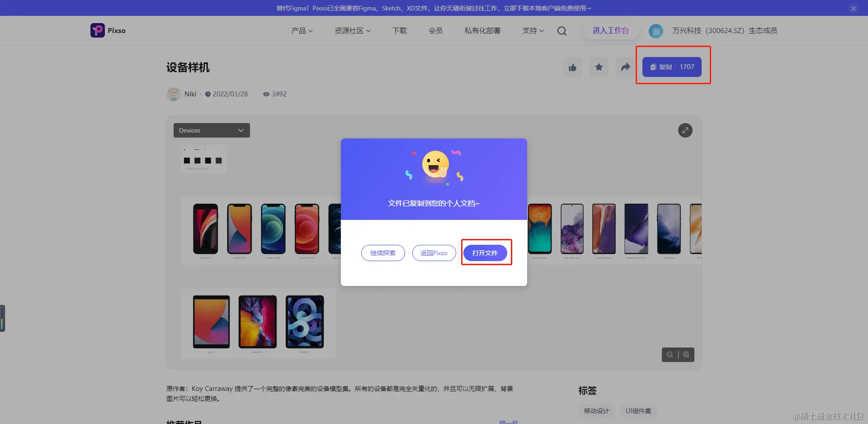Click the 设备样机 title
This screenshot has height=424, width=868.
188,67
